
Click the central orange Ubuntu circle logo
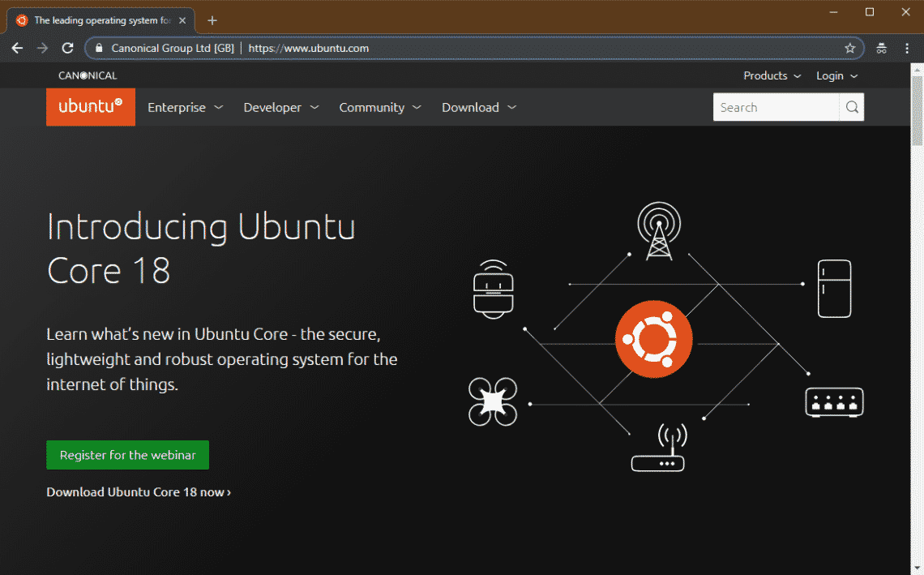[x=653, y=339]
